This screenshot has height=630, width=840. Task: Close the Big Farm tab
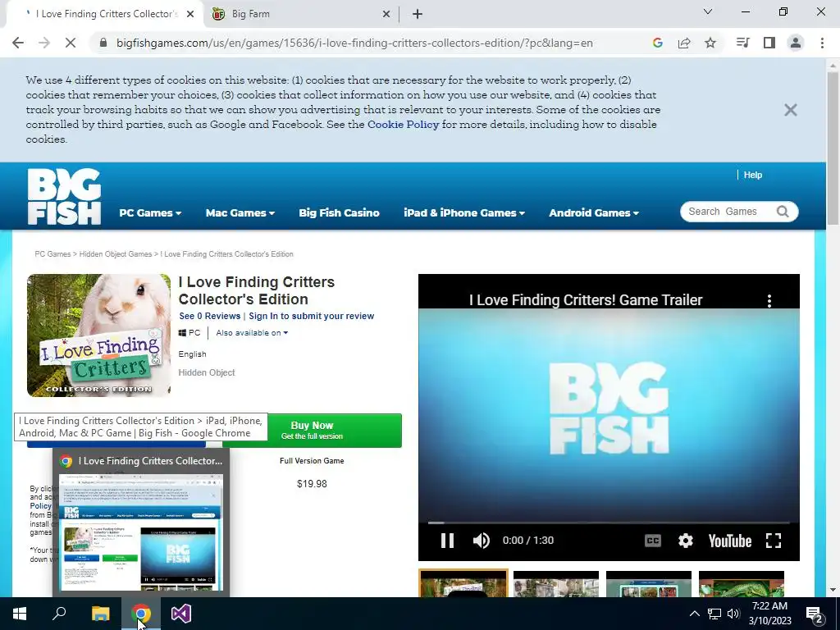386,14
